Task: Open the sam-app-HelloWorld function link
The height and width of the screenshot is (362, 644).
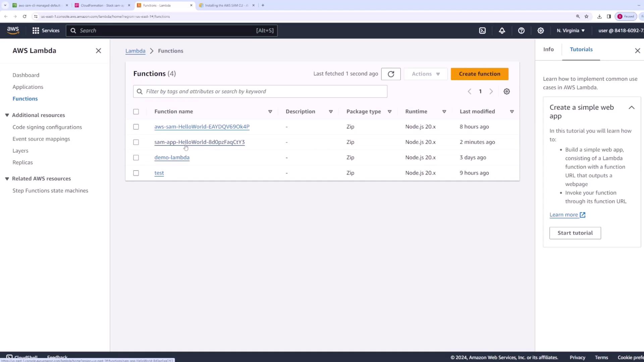Action: (x=199, y=142)
